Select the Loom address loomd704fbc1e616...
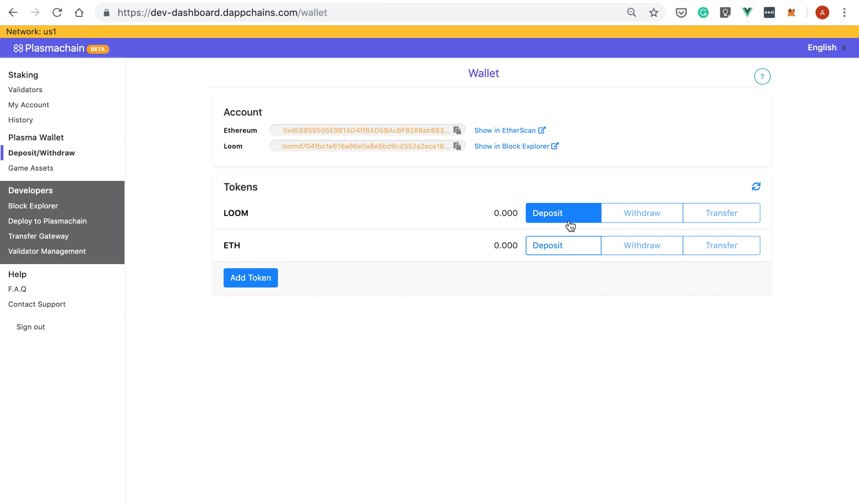The height and width of the screenshot is (504, 859). [365, 146]
